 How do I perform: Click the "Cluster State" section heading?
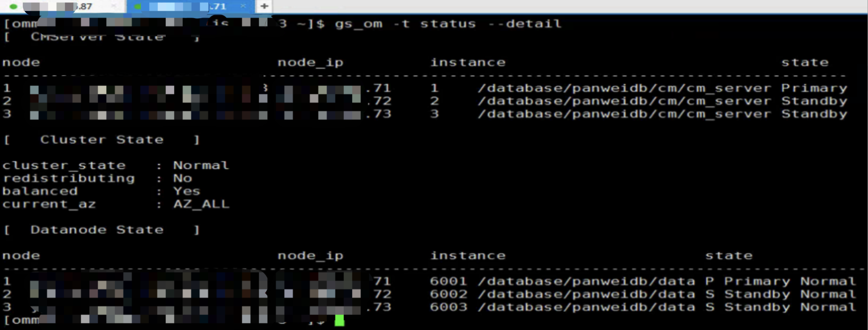point(102,140)
